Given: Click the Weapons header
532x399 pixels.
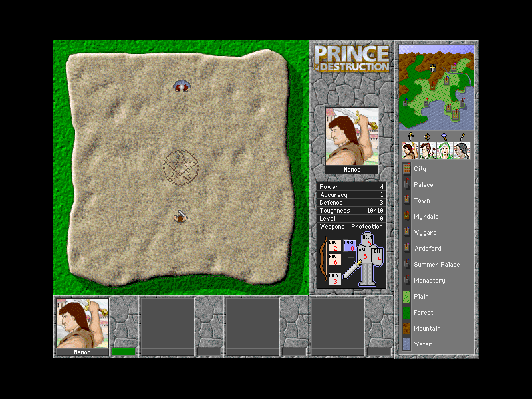Looking at the screenshot, I should (332, 227).
